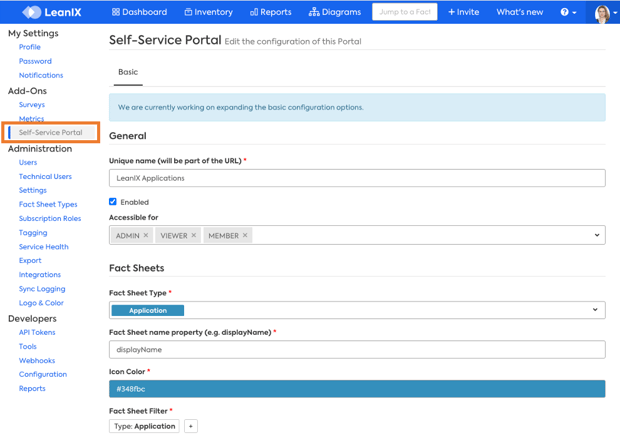Remove the VIEWER role tag
620x438 pixels.
click(x=194, y=235)
